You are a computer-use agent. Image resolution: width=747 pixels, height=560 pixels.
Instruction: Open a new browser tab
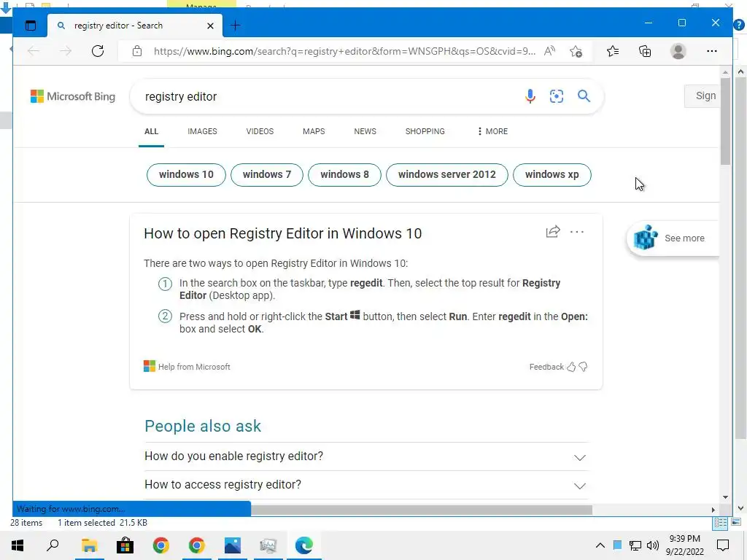coord(236,26)
